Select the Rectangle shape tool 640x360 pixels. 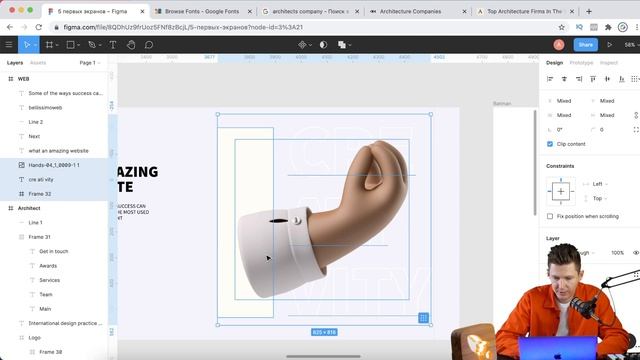pos(71,44)
